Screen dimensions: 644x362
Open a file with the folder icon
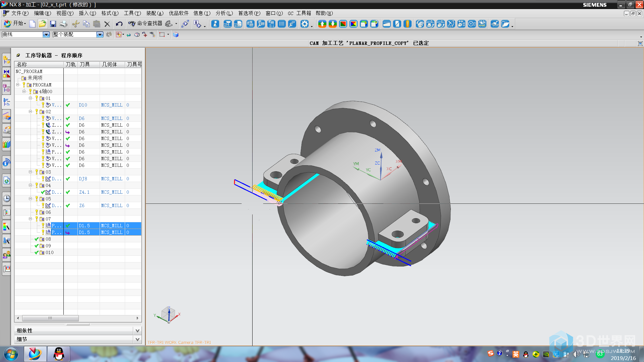[43, 24]
